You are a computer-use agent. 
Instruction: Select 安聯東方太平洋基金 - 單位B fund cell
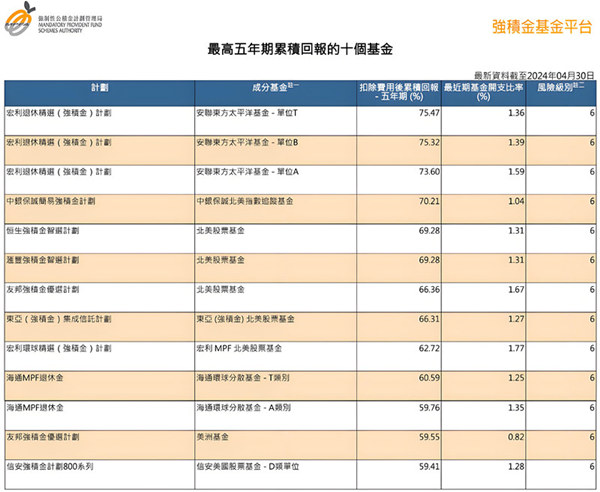coord(247,143)
